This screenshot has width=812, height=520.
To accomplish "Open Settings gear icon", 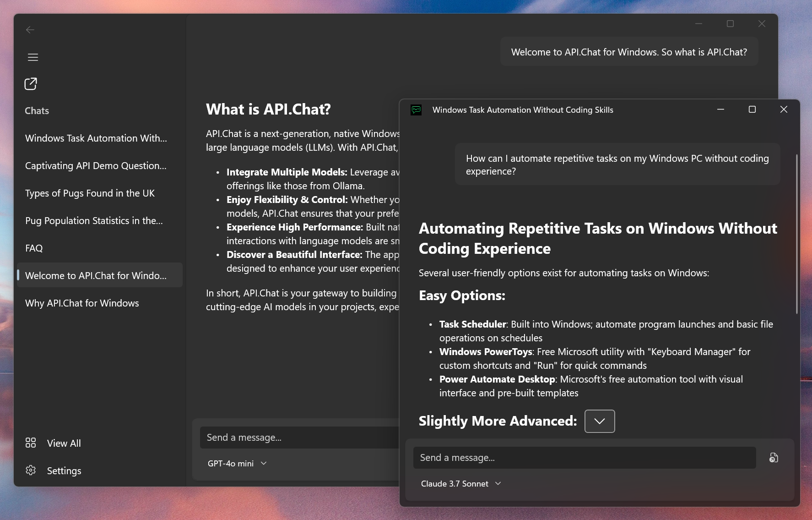I will click(x=31, y=470).
